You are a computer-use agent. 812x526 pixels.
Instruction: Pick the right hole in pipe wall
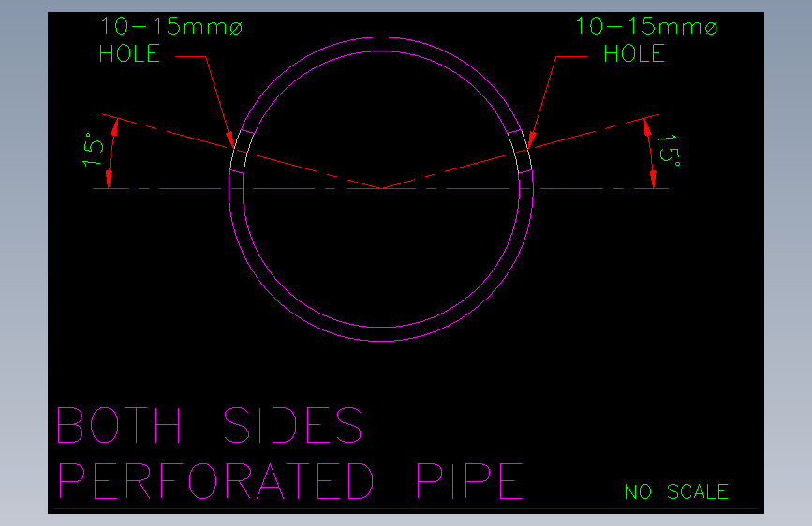520,152
